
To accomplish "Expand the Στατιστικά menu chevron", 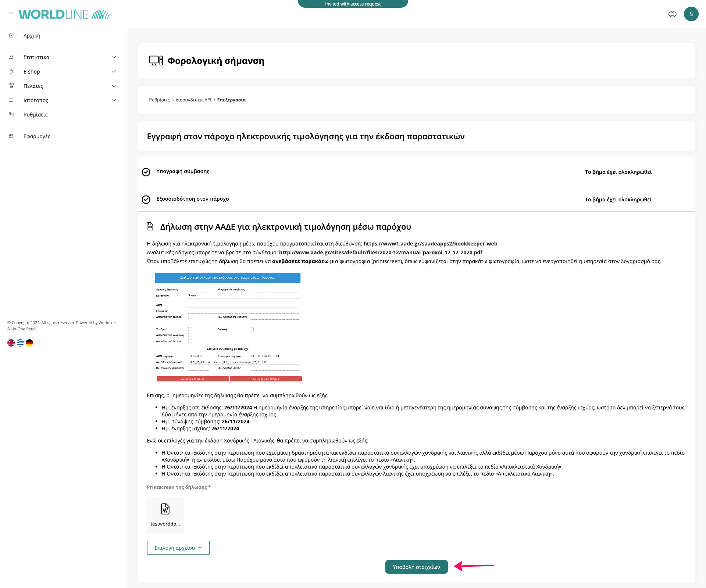I will pyautogui.click(x=114, y=57).
